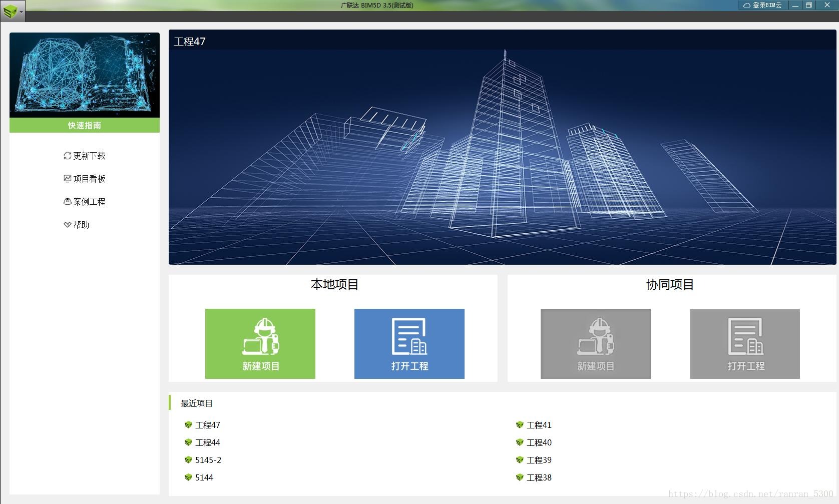Minimize the BIM5D window

pos(795,5)
